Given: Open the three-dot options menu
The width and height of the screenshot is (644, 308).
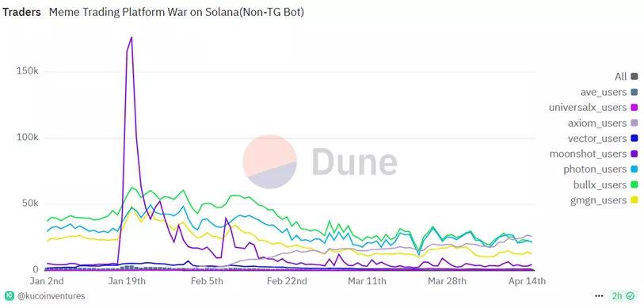Looking at the screenshot, I should [x=599, y=295].
